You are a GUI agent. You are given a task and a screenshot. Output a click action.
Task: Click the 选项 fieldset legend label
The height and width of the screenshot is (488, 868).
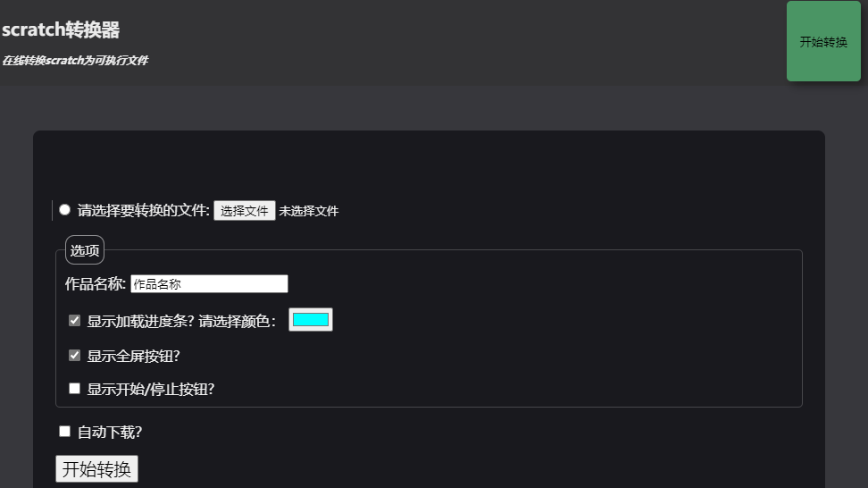[x=85, y=250]
